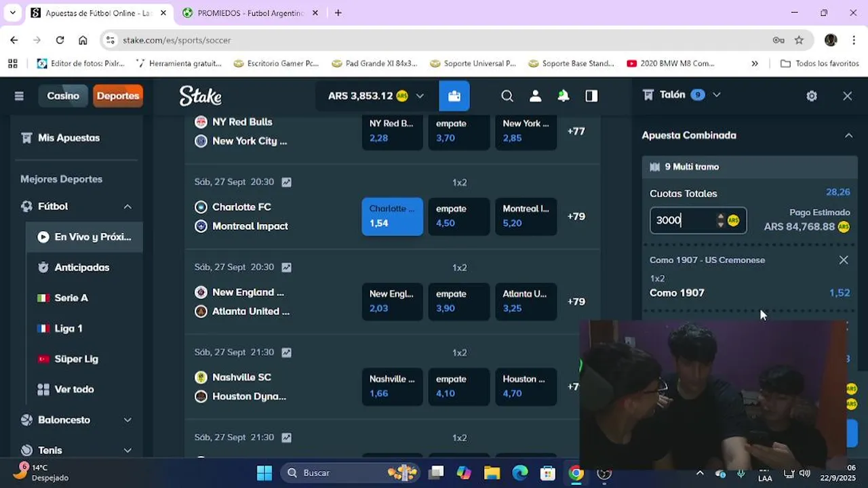
Task: Open the hamburger menu in Stake header
Action: pyautogui.click(x=19, y=96)
